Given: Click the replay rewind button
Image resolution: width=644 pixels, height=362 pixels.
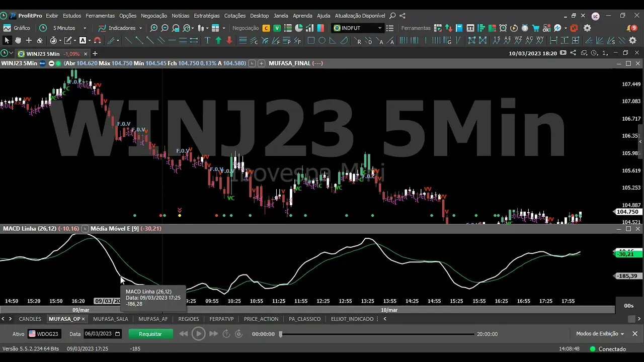Looking at the screenshot, I should 184,334.
